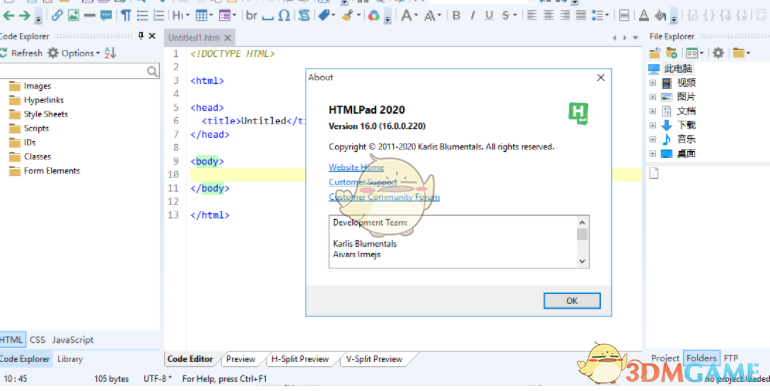The height and width of the screenshot is (391, 770).
Task: Toggle bold formatting
Action: 456,15
